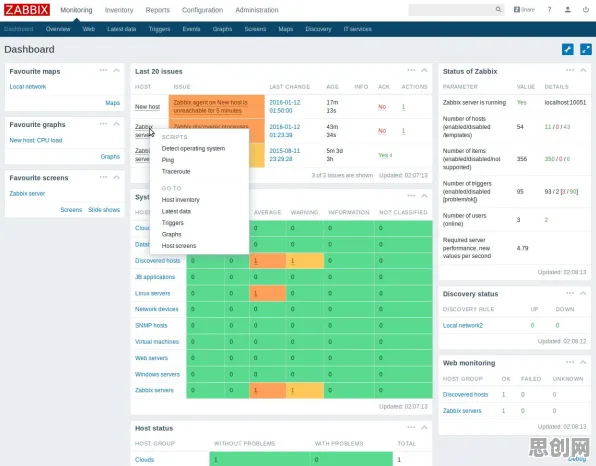Screen dimensions: 596x466
Task: Collapse the Status of Zabbix widget
Action: (583, 70)
